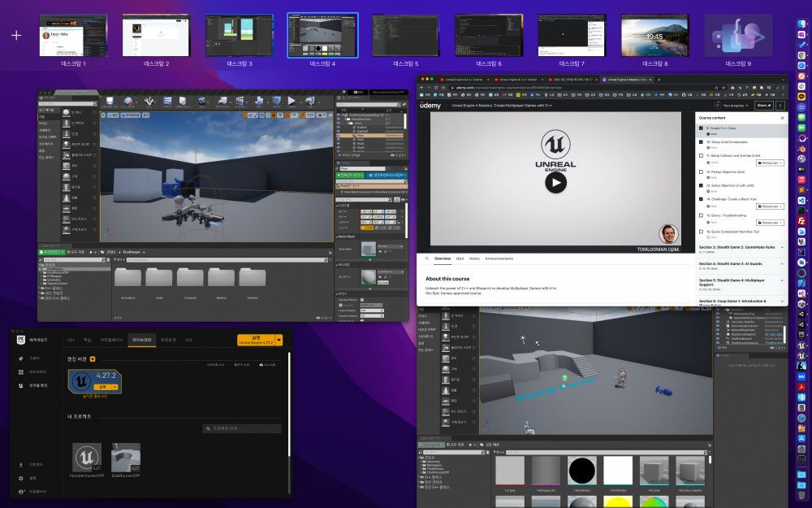The image size is (812, 508).
Task: Click bookmark star in Chrome address bar
Action: coord(723,88)
